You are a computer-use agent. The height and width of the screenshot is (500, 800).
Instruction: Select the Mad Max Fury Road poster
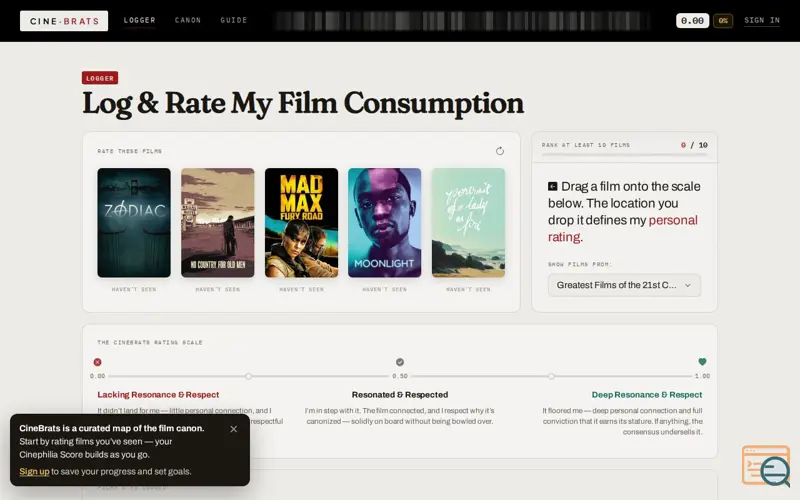[x=302, y=223]
